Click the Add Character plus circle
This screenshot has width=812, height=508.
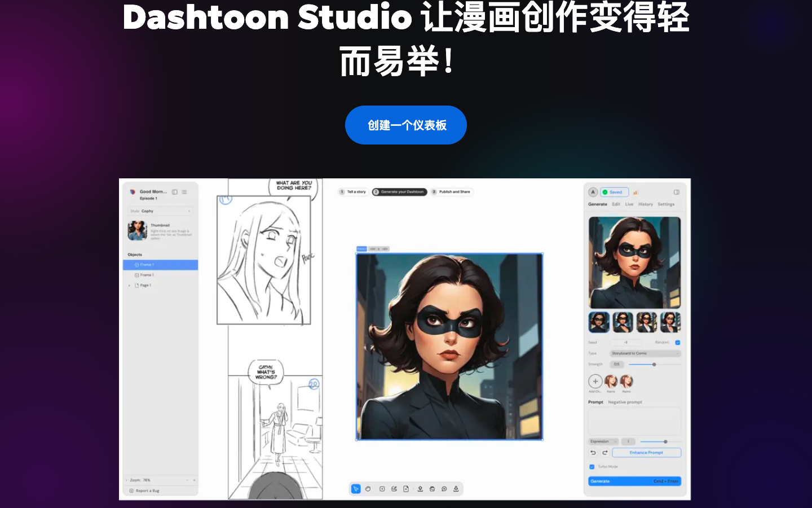[x=595, y=382]
